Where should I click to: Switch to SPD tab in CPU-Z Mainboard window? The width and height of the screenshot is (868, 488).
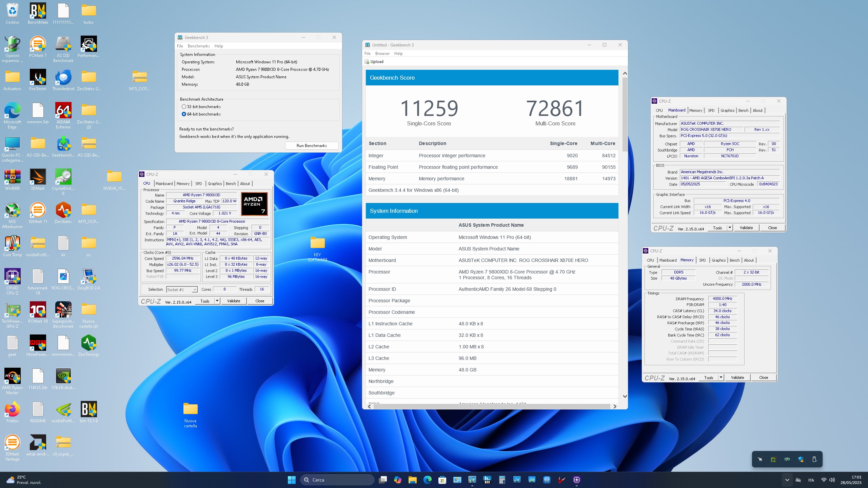coord(711,110)
